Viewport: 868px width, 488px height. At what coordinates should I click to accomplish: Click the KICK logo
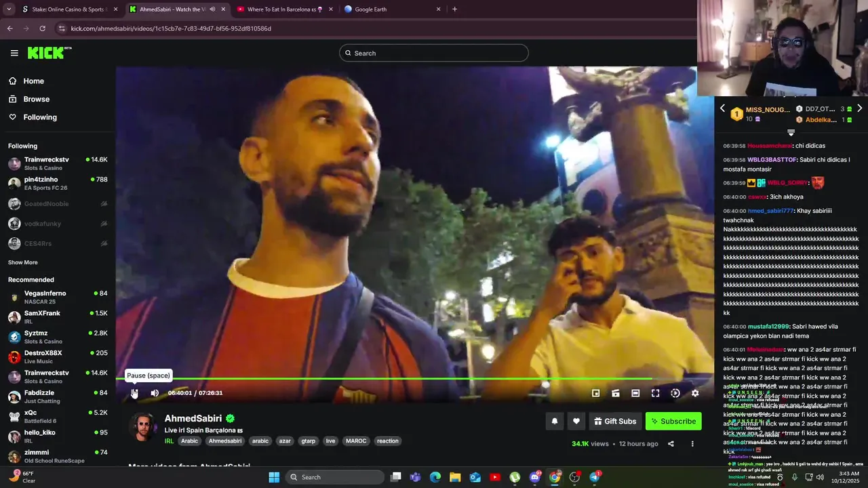pyautogui.click(x=49, y=53)
